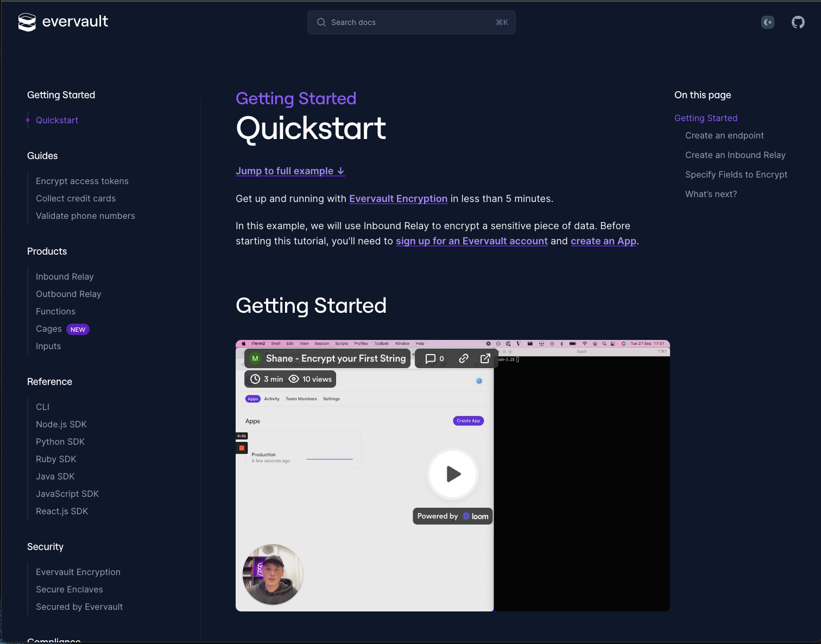This screenshot has height=644, width=821.
Task: Open Secured by Evervault page
Action: tap(79, 607)
